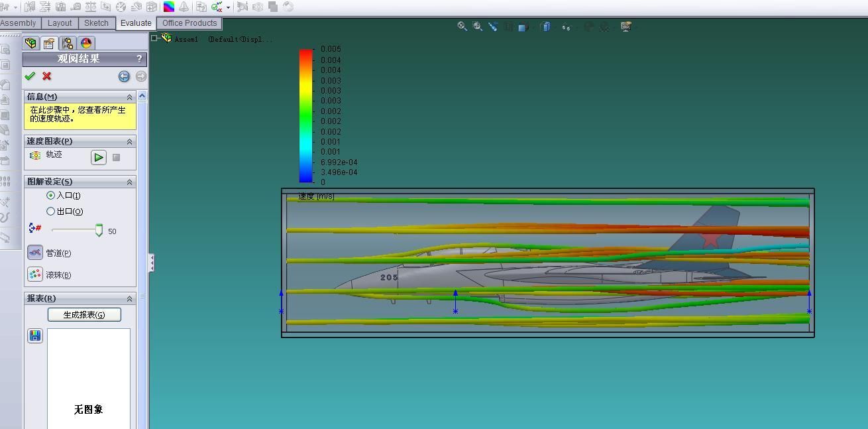
Task: Click Previous View icon in viewport toolbar
Action: (493, 27)
